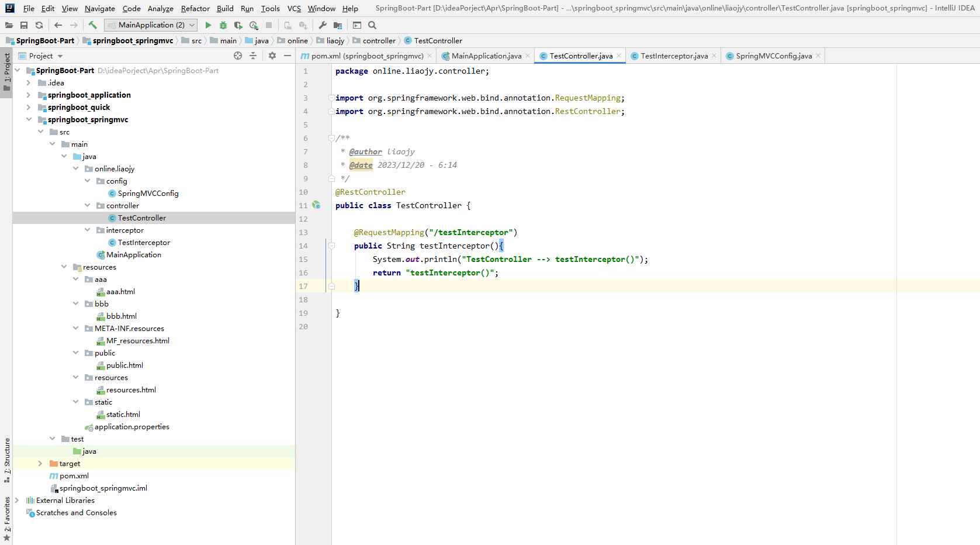The image size is (980, 545).
Task: Hide the Project panel with minus icon
Action: (x=288, y=56)
